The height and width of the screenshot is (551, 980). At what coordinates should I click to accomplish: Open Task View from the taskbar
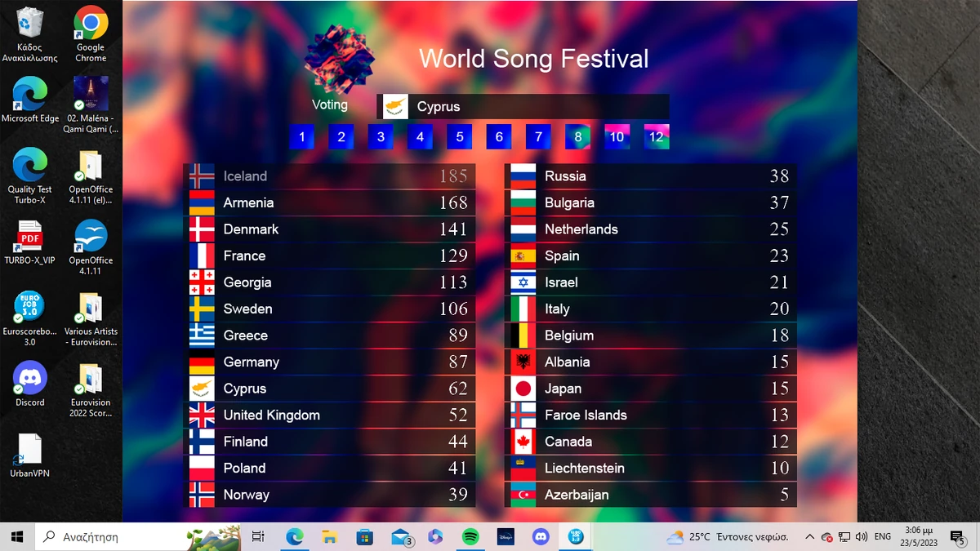258,537
